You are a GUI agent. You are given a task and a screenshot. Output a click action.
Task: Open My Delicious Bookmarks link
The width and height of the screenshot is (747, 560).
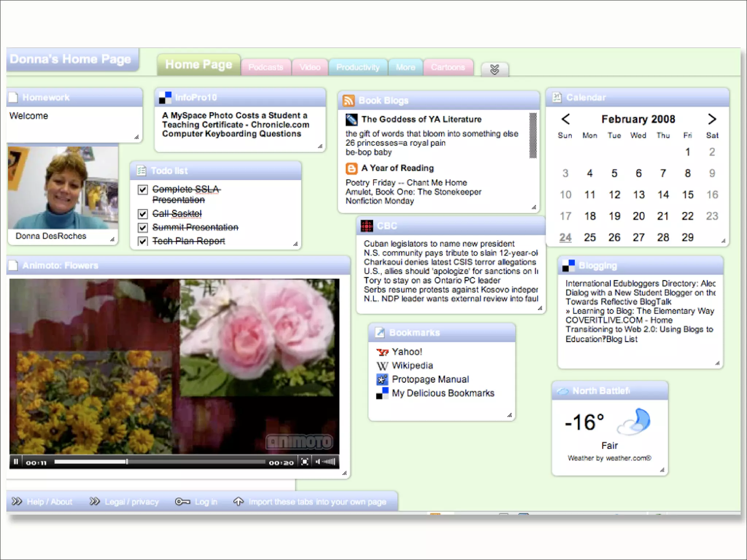click(443, 393)
